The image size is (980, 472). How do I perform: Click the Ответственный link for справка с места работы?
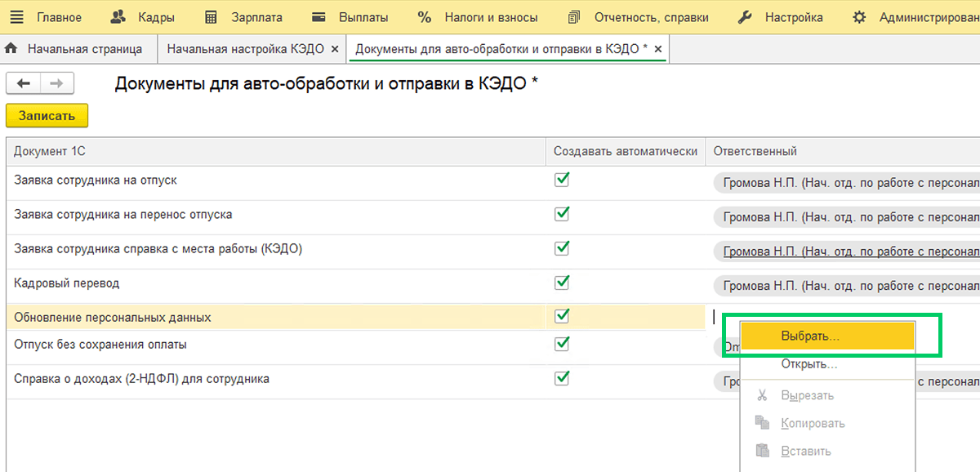click(851, 252)
